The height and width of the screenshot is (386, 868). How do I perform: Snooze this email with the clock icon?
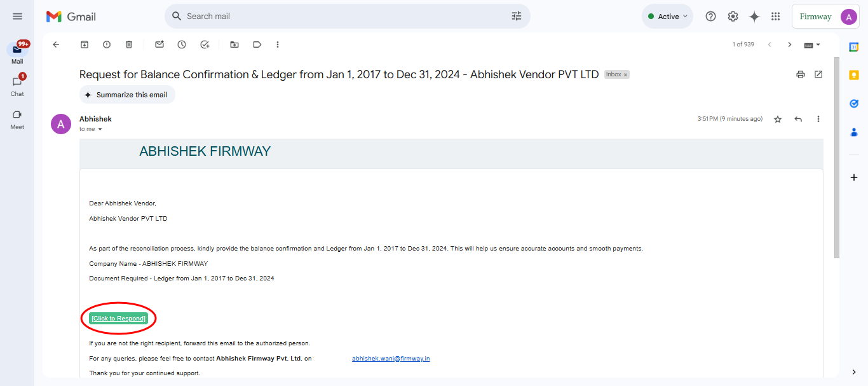pyautogui.click(x=182, y=45)
